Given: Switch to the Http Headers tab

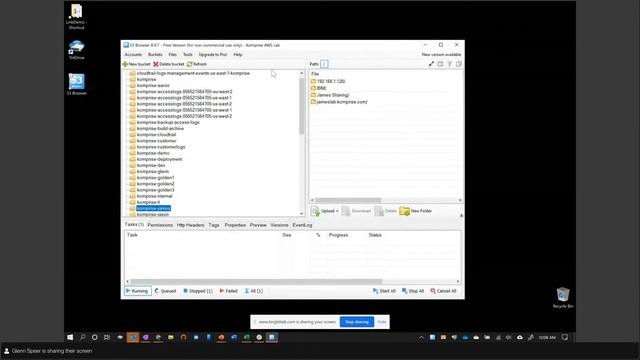Looking at the screenshot, I should [190, 225].
